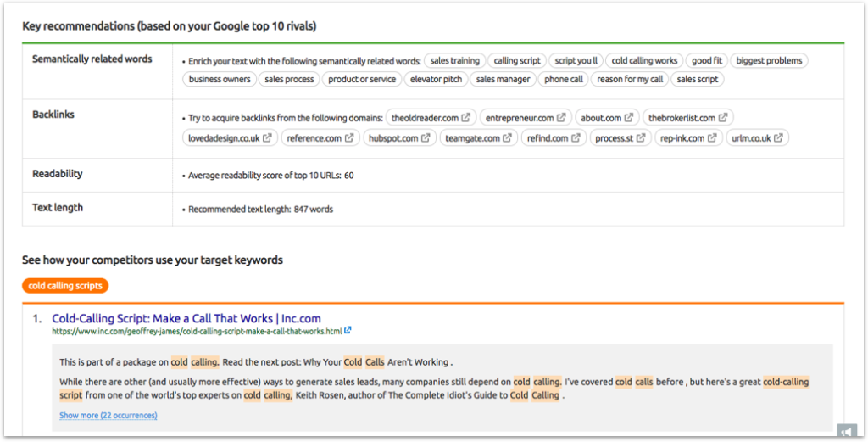
Task: Click the recommended length '847 words'
Action: (314, 210)
